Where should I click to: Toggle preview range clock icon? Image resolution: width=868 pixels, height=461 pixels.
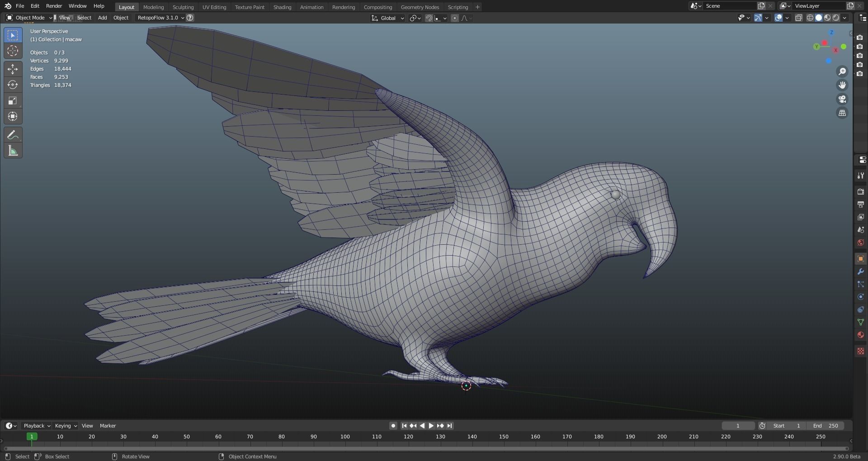(x=762, y=426)
